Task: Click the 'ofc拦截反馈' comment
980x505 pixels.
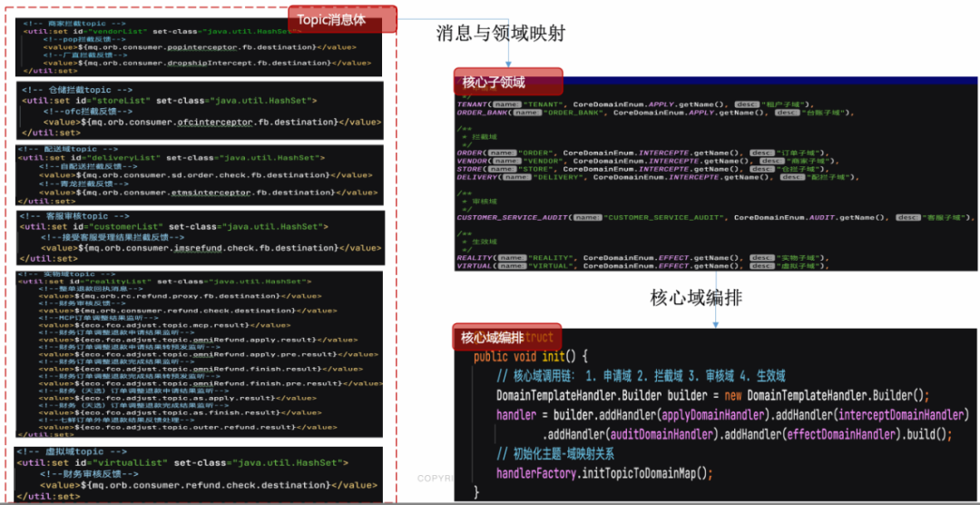Action: click(90, 112)
